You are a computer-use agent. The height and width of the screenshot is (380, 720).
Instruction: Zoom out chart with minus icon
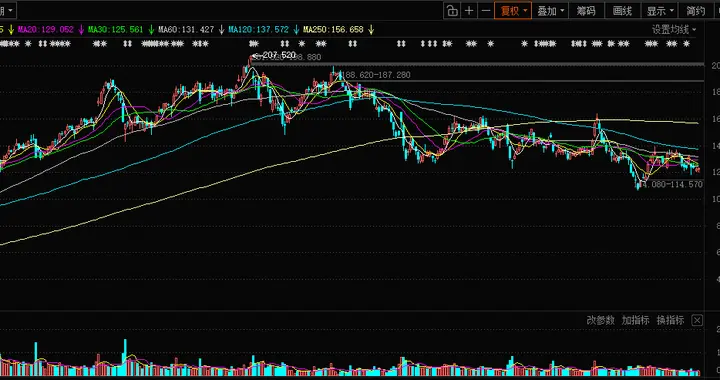coord(485,11)
